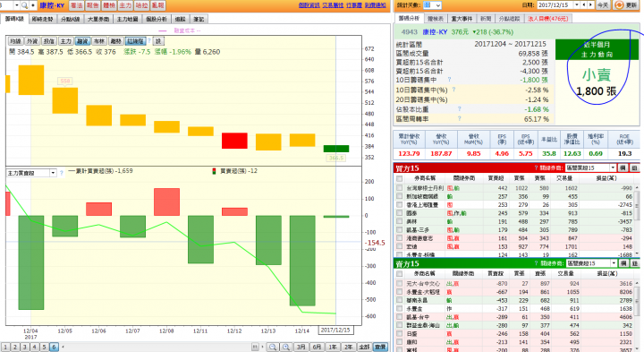
Task: Check the 國泰 row checkbox
Action: click(399, 213)
